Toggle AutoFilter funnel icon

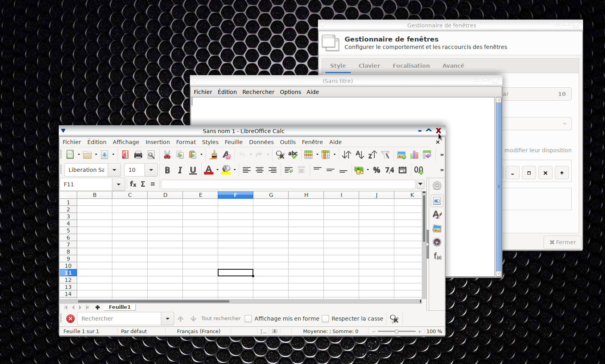coord(385,155)
